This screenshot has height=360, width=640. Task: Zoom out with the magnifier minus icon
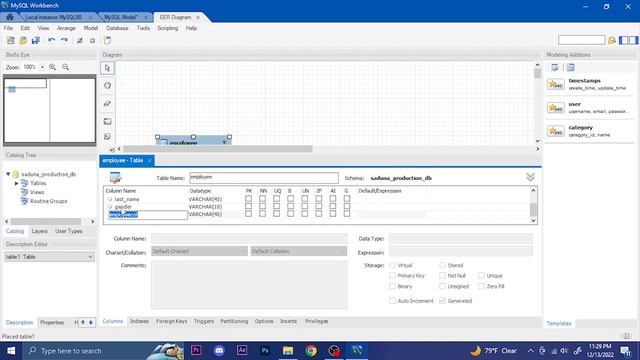click(x=66, y=67)
